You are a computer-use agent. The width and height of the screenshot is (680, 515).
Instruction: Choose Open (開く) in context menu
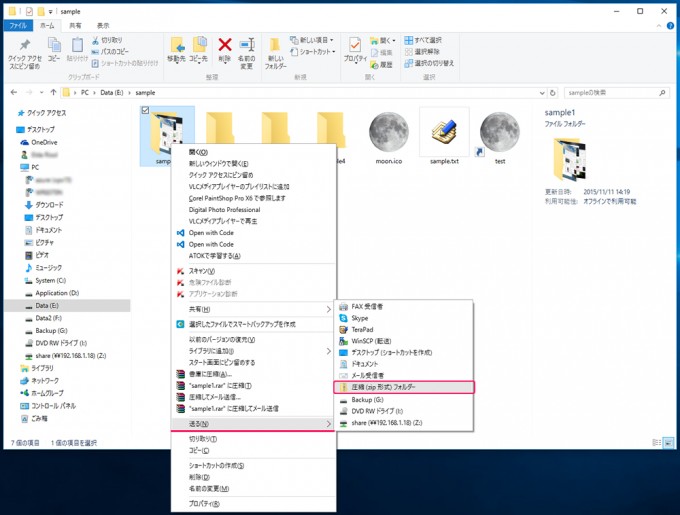point(253,152)
